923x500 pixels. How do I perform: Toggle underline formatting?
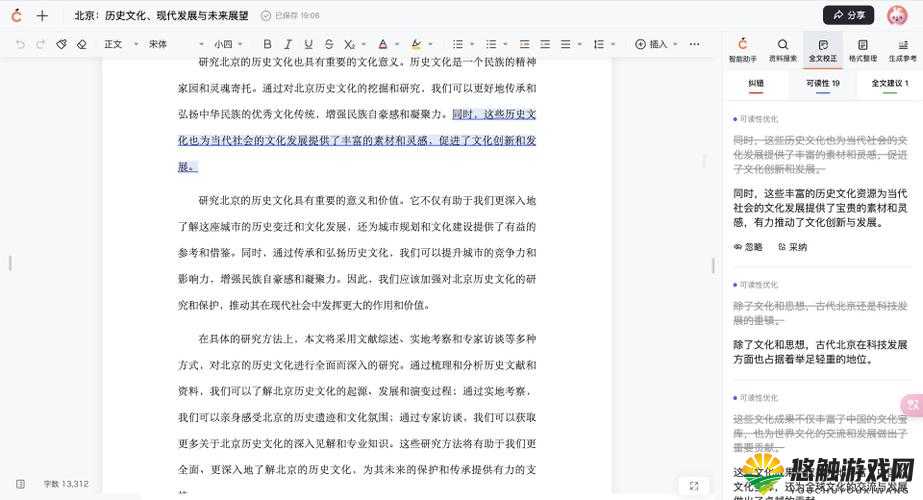[308, 44]
